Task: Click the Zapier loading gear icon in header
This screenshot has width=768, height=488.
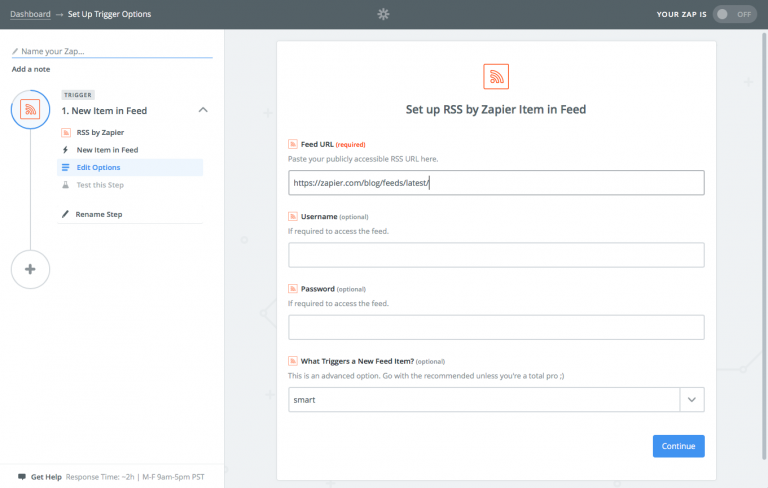Action: pos(383,14)
